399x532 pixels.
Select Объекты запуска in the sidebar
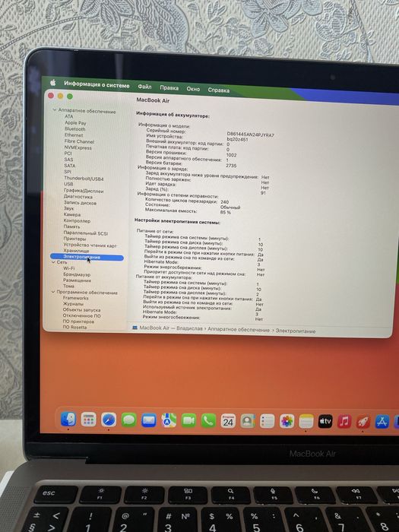pyautogui.click(x=81, y=310)
